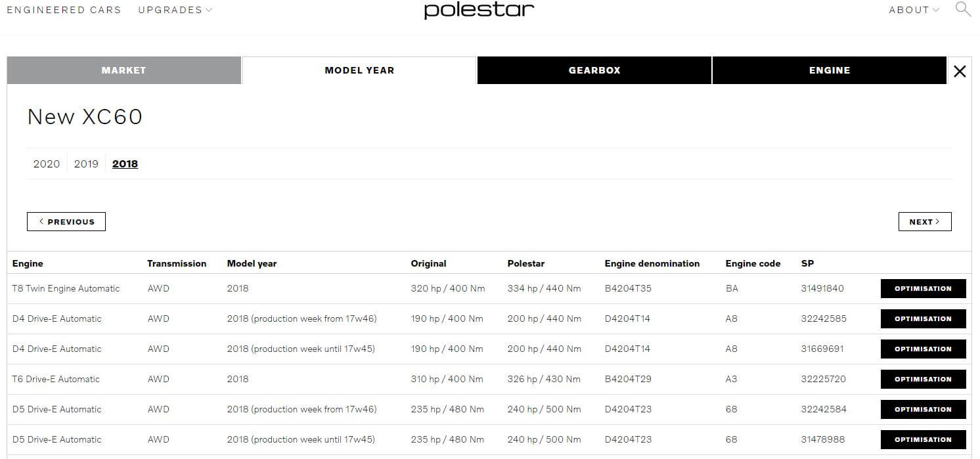Click the Transmission column header
The height and width of the screenshot is (459, 980).
(x=177, y=263)
